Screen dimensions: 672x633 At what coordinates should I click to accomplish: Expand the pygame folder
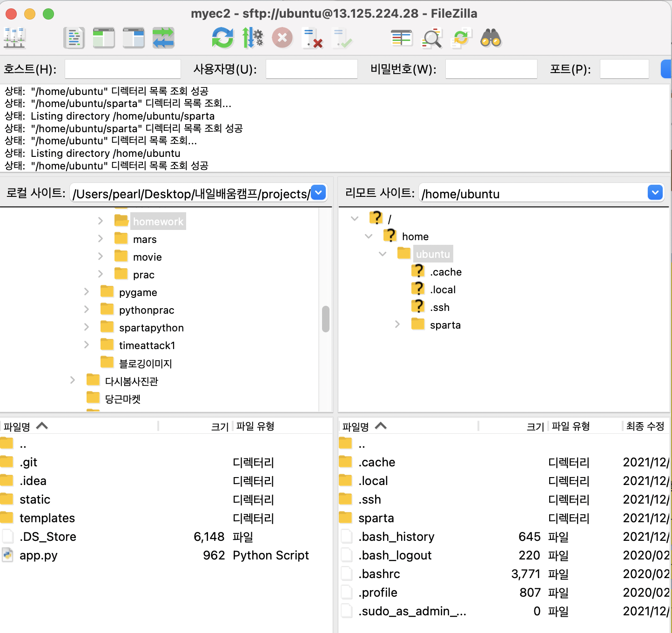click(86, 291)
